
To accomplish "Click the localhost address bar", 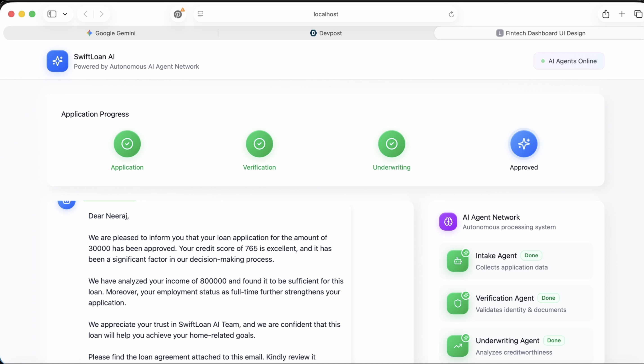I will [x=326, y=14].
